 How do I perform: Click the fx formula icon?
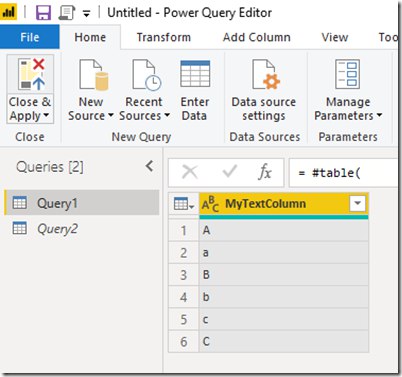point(265,172)
